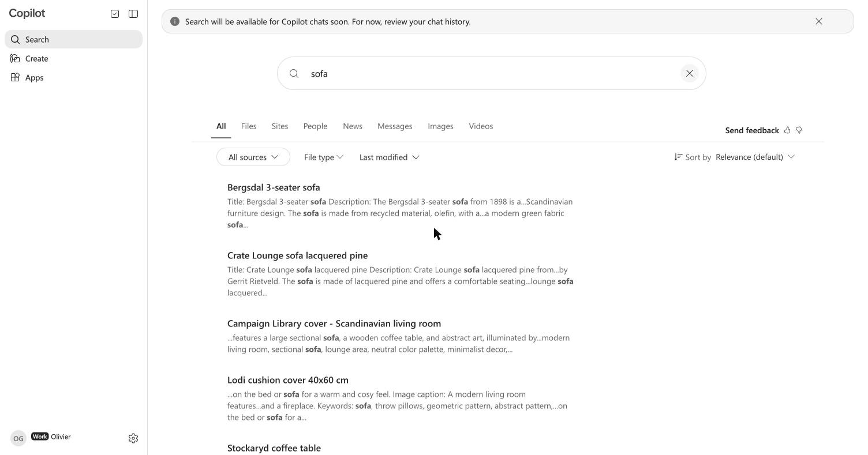
Task: Click the Work account badge for Olivier
Action: coord(40,437)
